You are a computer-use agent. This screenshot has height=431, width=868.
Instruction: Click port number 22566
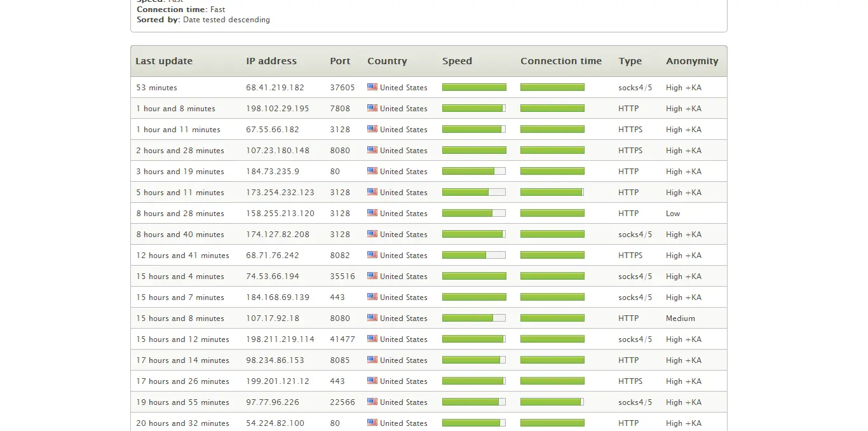342,402
